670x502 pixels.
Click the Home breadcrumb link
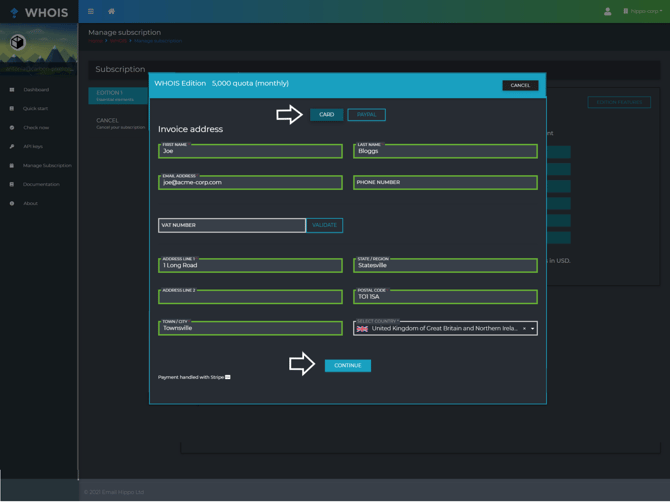[96, 41]
